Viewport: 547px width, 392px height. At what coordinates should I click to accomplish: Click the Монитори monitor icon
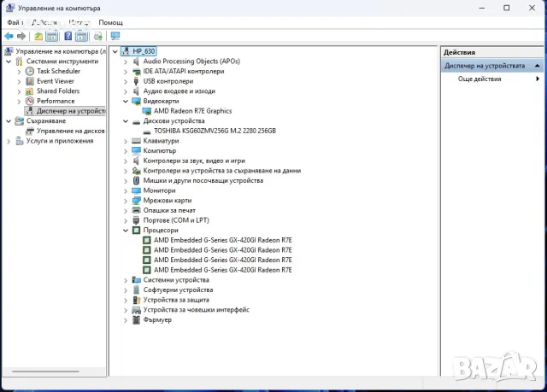click(136, 190)
